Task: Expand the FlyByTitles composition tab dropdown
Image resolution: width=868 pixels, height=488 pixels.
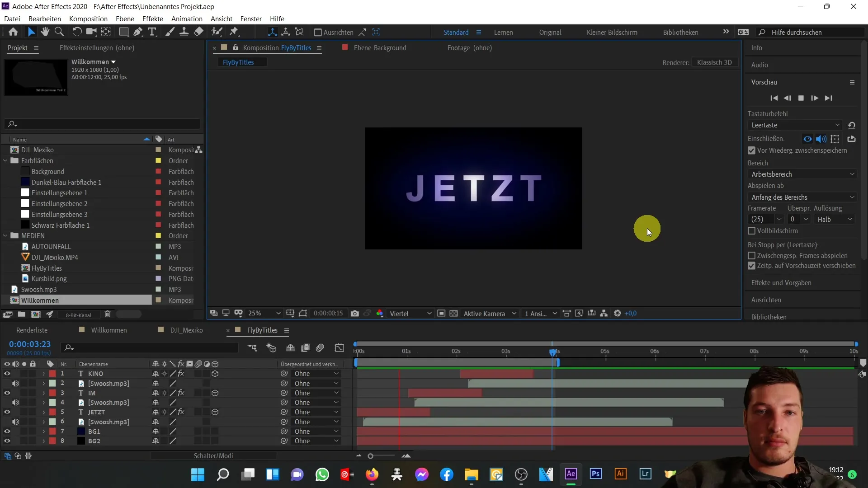Action: pos(286,330)
